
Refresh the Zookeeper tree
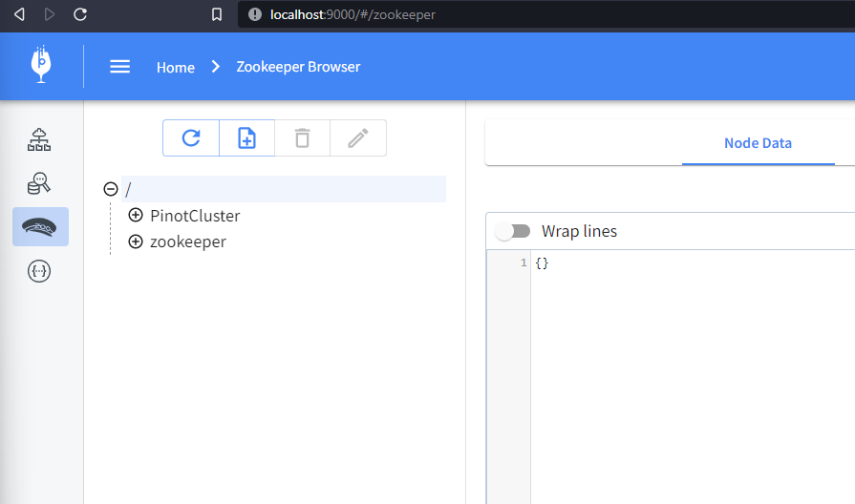[191, 137]
